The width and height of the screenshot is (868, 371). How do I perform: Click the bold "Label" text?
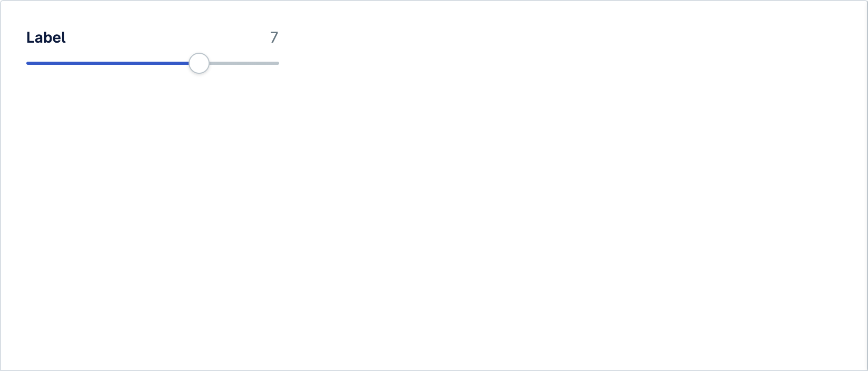(x=46, y=37)
